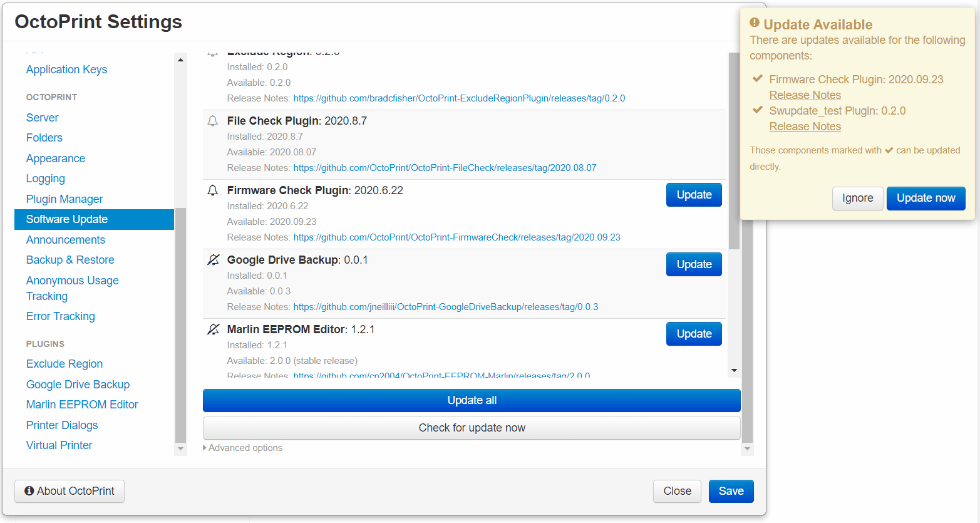
Task: Click the plugin list scrollbar thumb
Action: click(735, 150)
